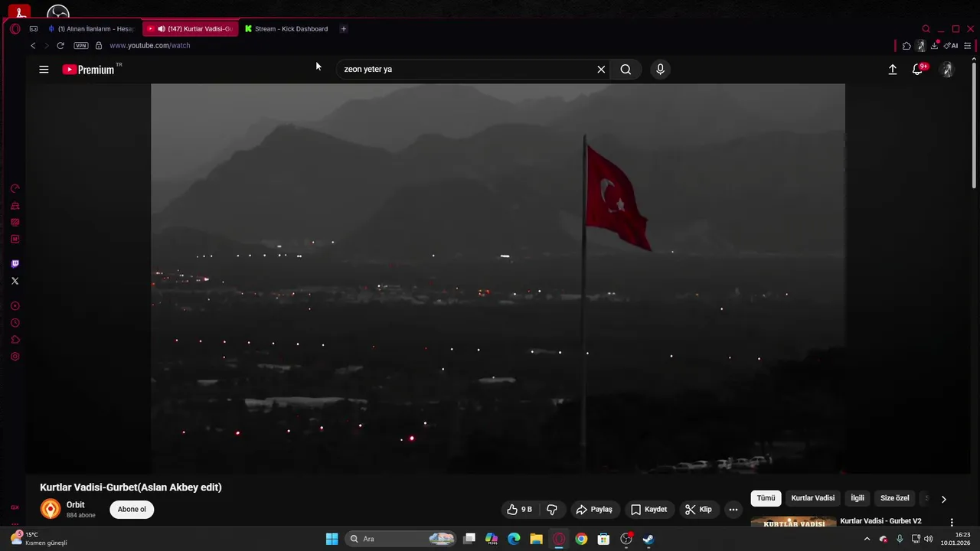Open the weather widget 15°C Kısmen güneşli
Viewport: 980px width, 551px height.
(x=38, y=539)
